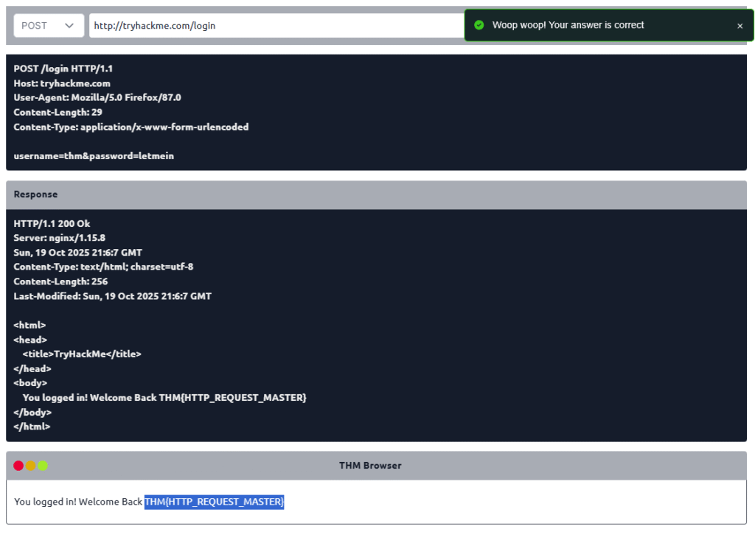
Task: Open the POST method selector
Action: [49, 26]
